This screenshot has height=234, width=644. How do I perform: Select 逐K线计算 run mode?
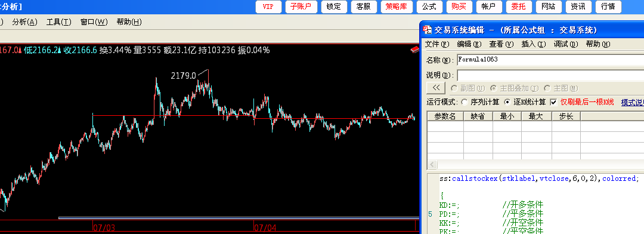507,102
